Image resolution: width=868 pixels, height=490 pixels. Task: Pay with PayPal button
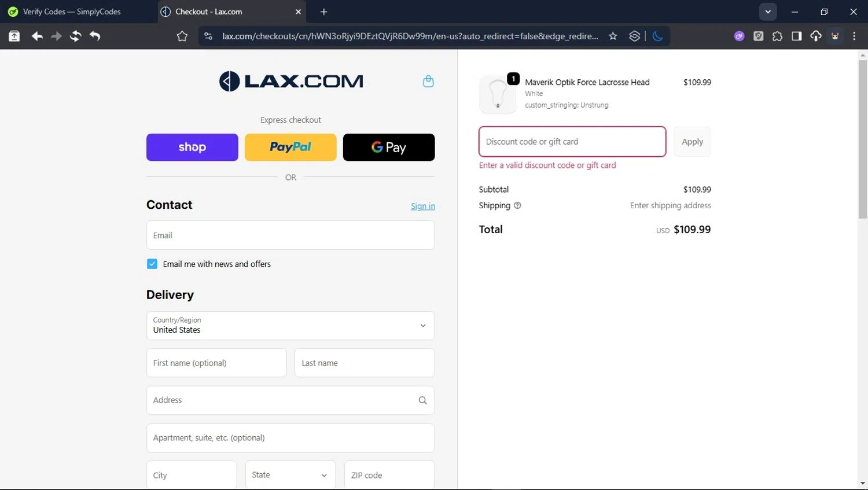coord(290,147)
